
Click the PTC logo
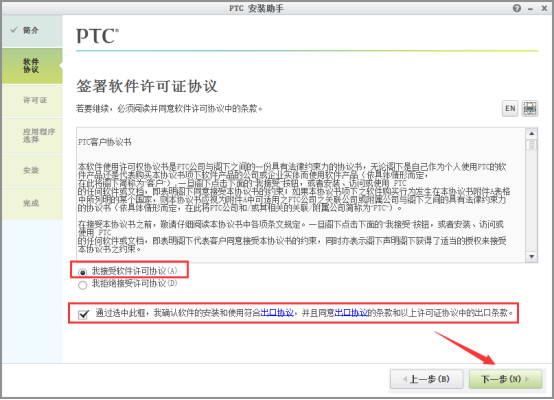[98, 36]
